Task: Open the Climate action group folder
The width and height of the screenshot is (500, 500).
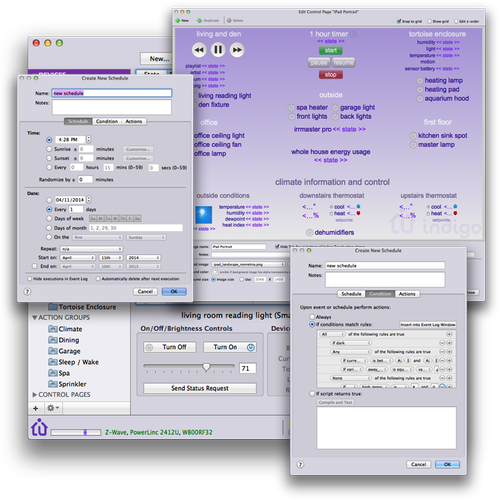Action: point(53,329)
